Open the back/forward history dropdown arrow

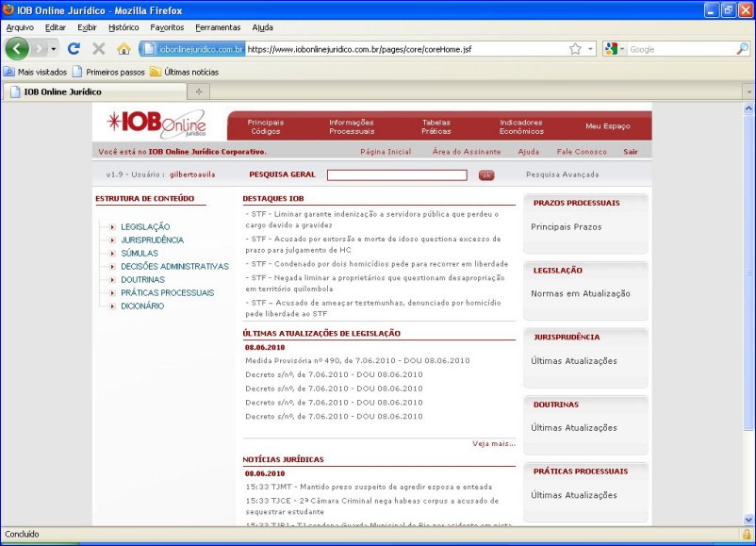[53, 49]
